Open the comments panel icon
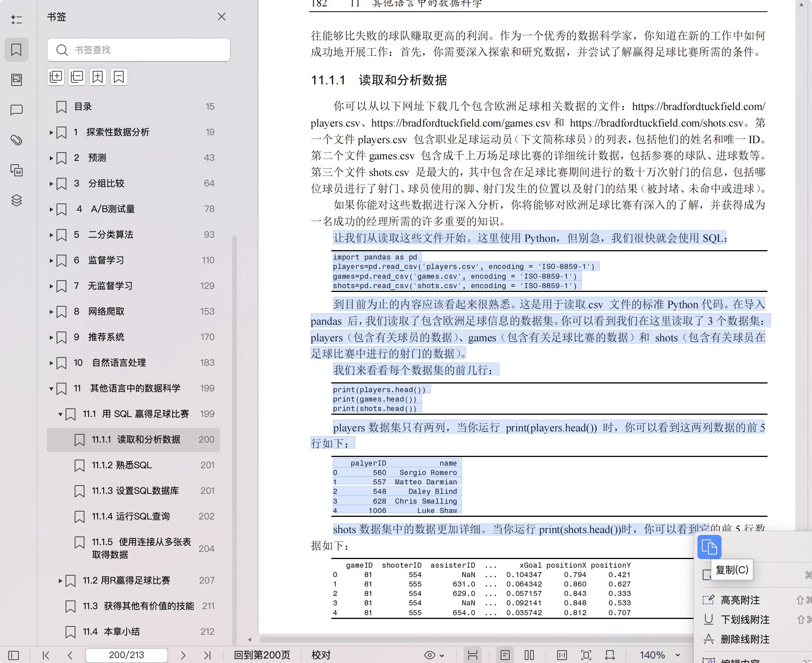812x663 pixels. coord(17,110)
